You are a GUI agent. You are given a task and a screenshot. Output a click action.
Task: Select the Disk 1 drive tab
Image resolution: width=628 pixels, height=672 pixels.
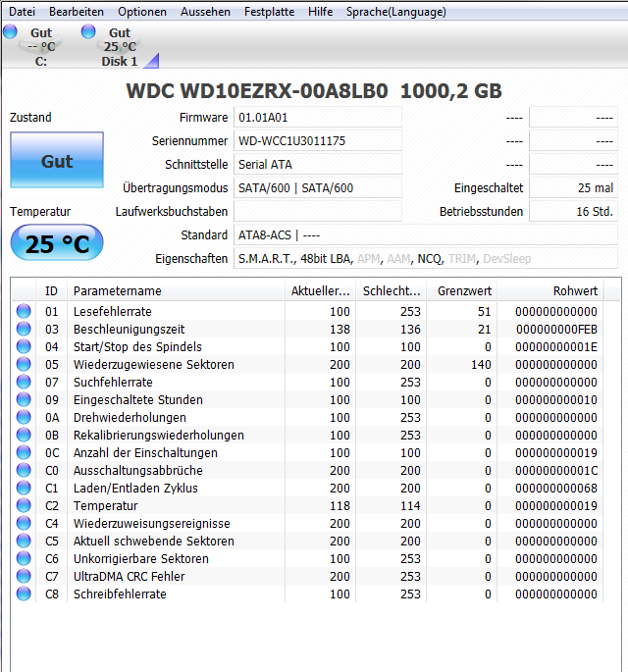point(120,47)
